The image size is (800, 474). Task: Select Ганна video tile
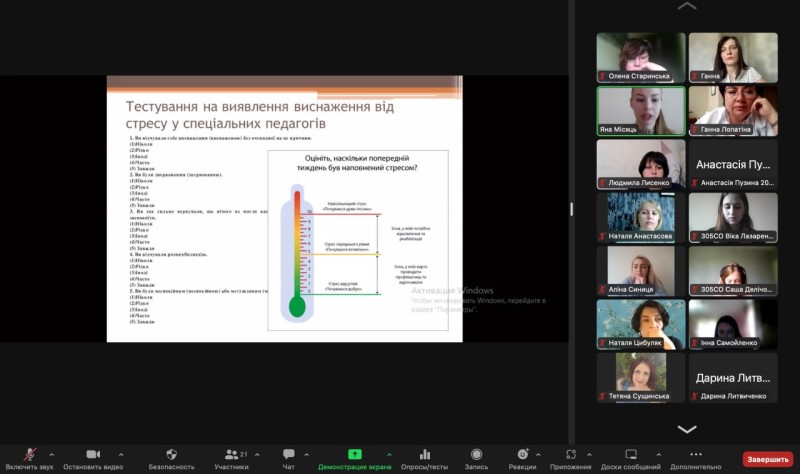point(733,57)
